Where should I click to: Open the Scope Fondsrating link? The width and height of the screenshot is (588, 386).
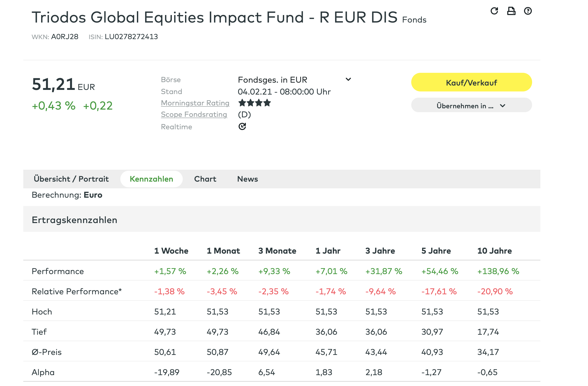click(194, 115)
